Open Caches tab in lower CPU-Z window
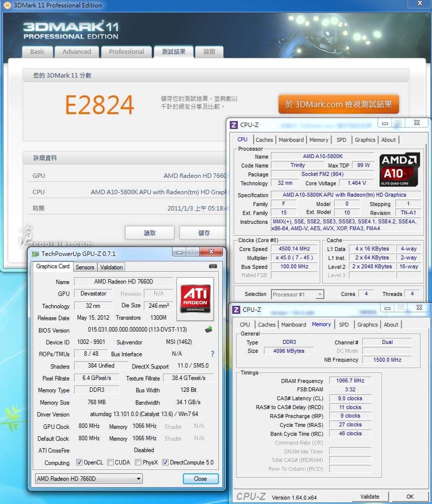The height and width of the screenshot is (504, 432). coord(267,325)
